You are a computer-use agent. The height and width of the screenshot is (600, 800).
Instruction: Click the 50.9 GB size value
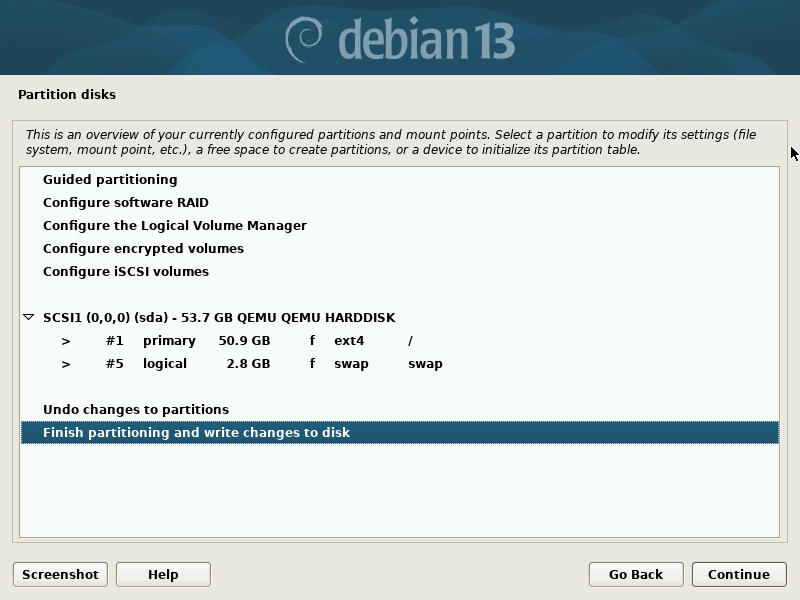(244, 340)
